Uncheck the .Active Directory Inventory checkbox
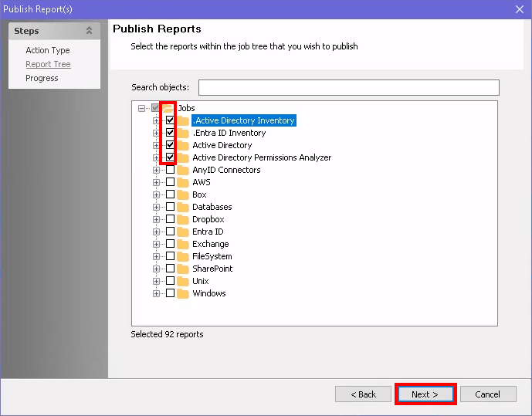Image resolution: width=532 pixels, height=416 pixels. (x=170, y=120)
